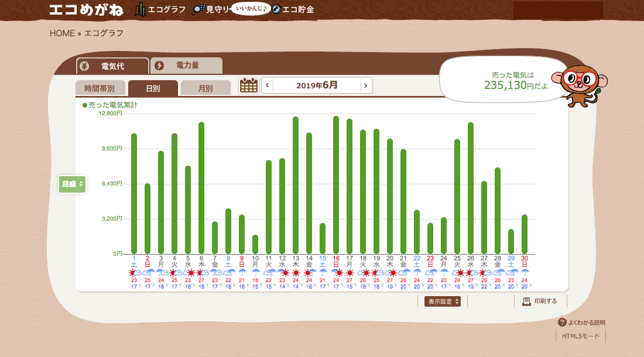Click the bar for June 29
The width and height of the screenshot is (644, 357).
point(511,242)
